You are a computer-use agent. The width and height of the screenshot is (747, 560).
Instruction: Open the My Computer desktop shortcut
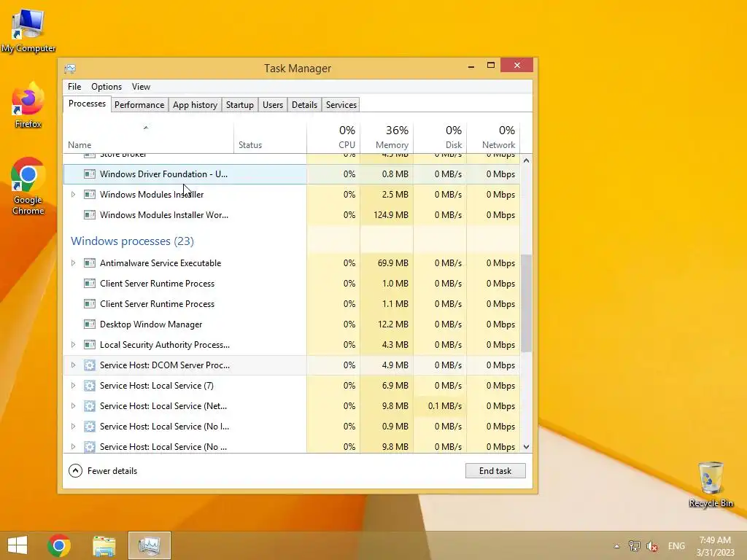(x=28, y=29)
